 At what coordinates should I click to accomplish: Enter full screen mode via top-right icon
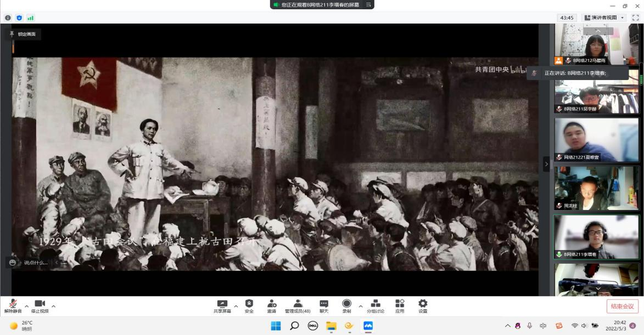636,18
